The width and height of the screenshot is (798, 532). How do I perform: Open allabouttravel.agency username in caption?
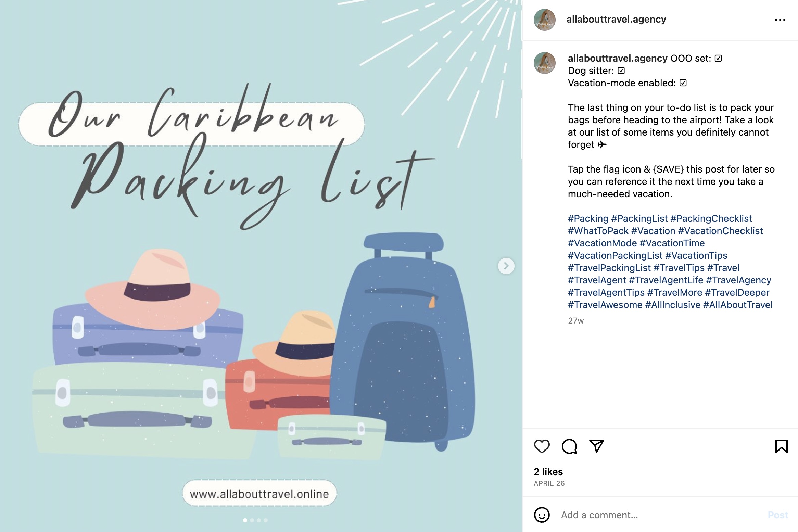tap(617, 59)
